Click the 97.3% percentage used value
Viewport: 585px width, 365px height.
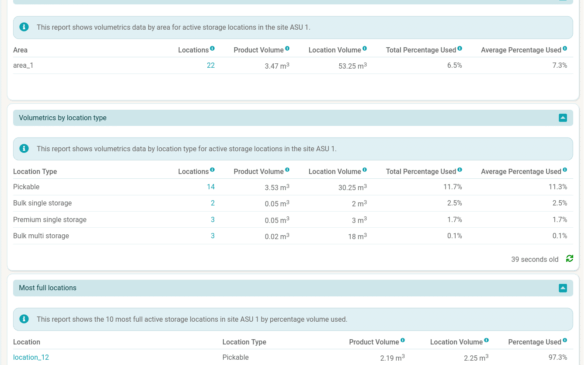[x=558, y=357]
